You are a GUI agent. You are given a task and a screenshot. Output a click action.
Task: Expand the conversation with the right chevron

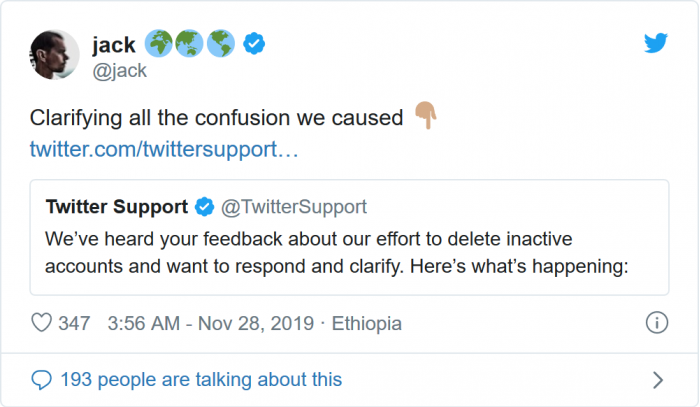pos(657,380)
